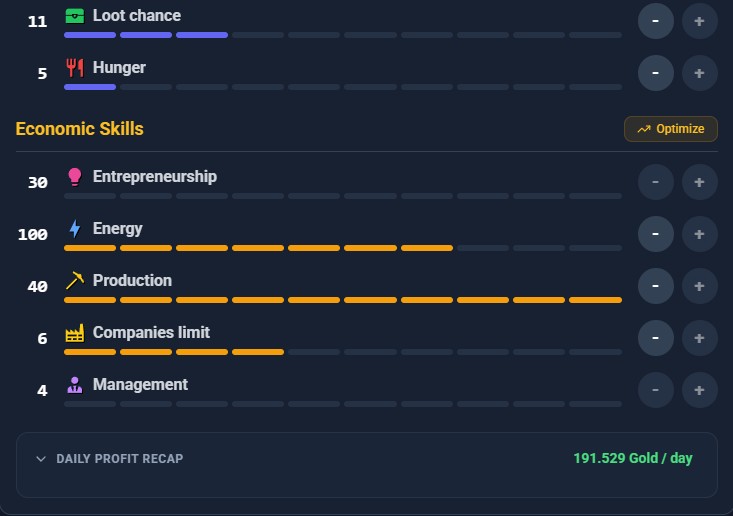Decrease Hunger skill with minus button
733x516 pixels.
point(655,73)
